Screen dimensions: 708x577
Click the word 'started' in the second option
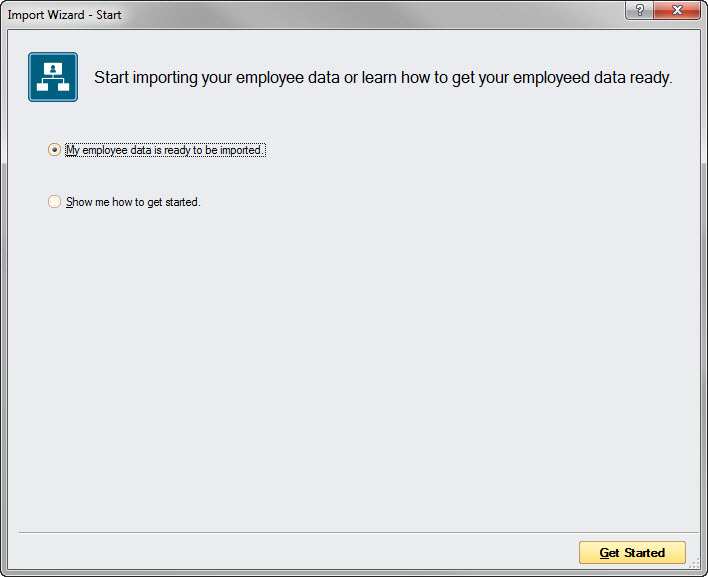[x=182, y=202]
